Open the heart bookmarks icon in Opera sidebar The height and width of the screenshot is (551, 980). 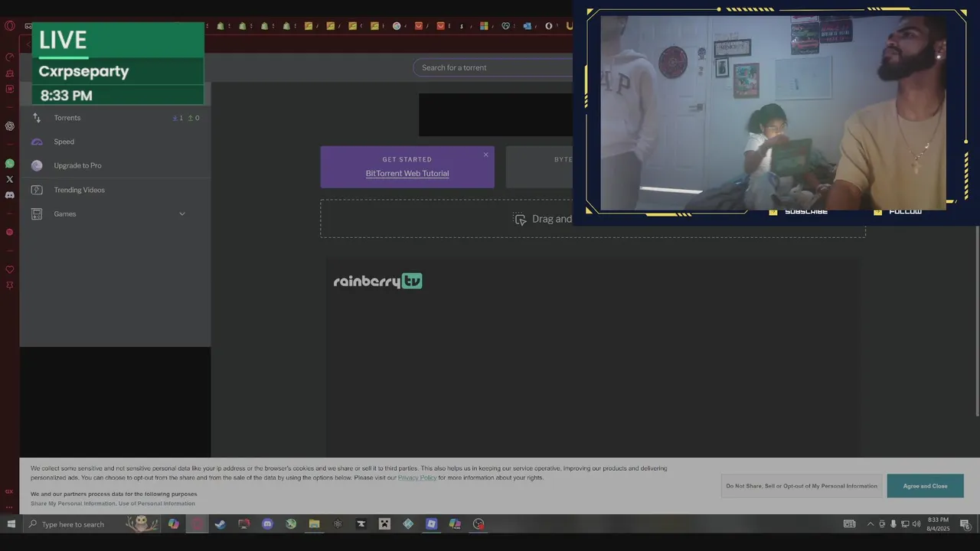pyautogui.click(x=9, y=269)
